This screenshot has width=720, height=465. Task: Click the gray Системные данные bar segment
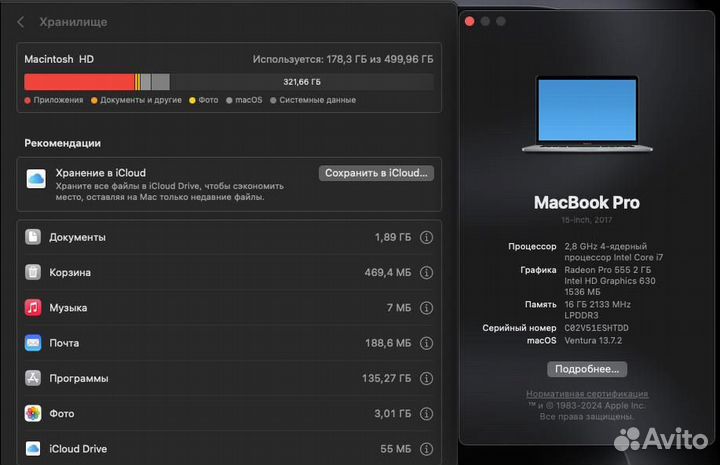[x=161, y=82]
